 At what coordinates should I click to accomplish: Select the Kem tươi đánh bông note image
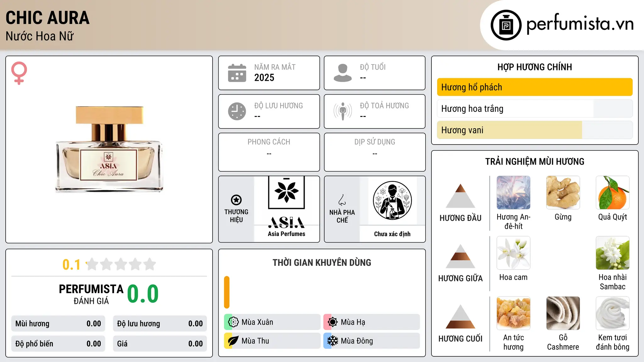point(613,313)
